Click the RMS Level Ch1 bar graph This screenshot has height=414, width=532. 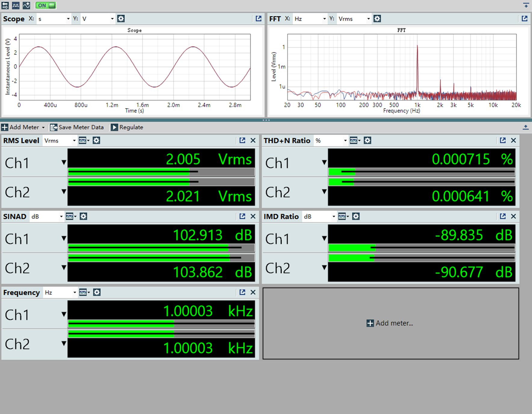(161, 172)
